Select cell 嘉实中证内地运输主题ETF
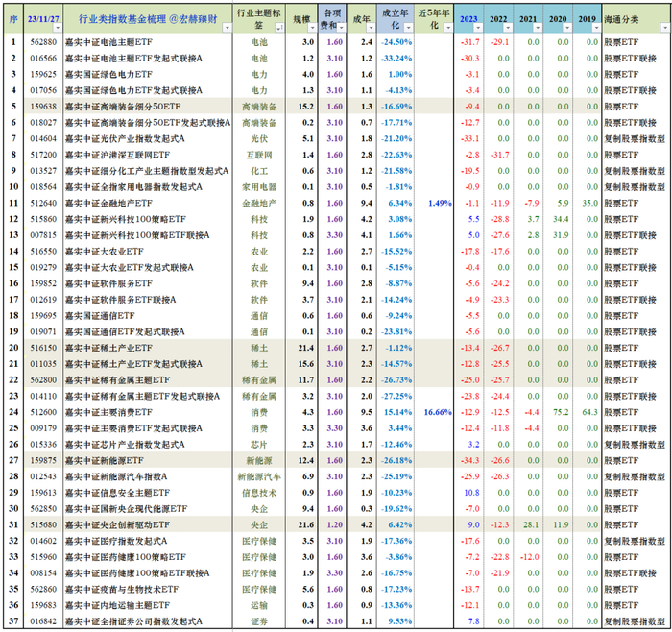The width and height of the screenshot is (672, 632). [117, 605]
